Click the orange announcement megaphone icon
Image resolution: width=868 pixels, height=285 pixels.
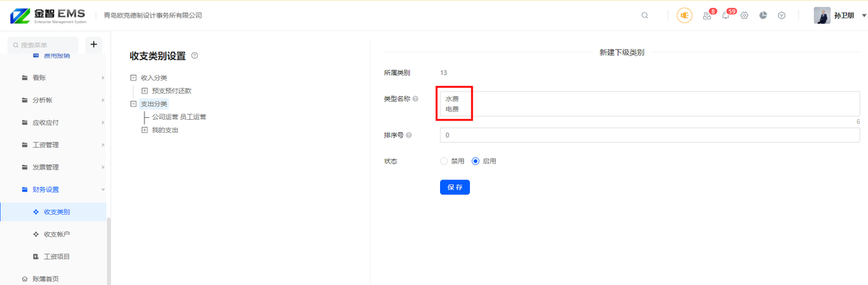pyautogui.click(x=685, y=16)
